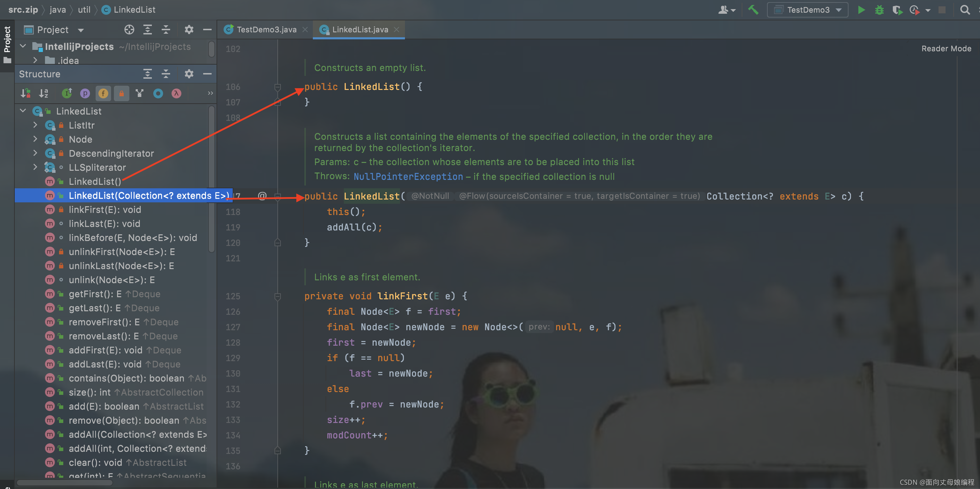
Task: Build project with the hammer icon
Action: pos(753,10)
